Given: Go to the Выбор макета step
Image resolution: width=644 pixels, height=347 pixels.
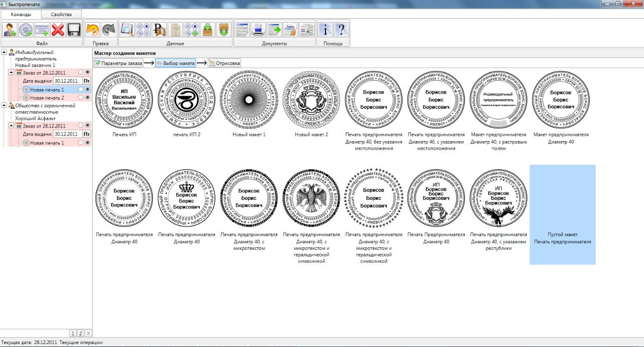Looking at the screenshot, I should tap(175, 63).
